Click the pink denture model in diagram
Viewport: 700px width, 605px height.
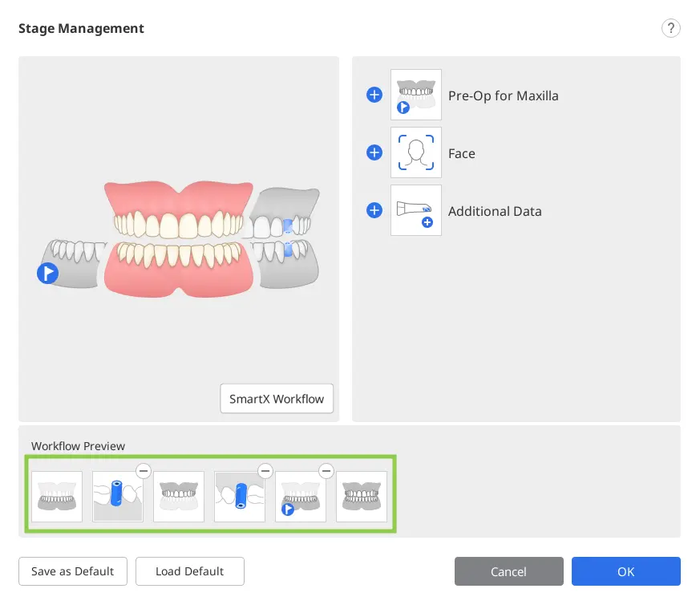(x=179, y=238)
